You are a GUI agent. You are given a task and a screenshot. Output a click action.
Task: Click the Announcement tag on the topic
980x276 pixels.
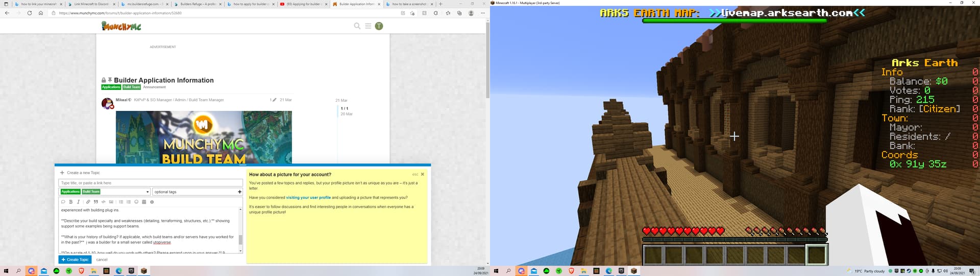coord(154,87)
